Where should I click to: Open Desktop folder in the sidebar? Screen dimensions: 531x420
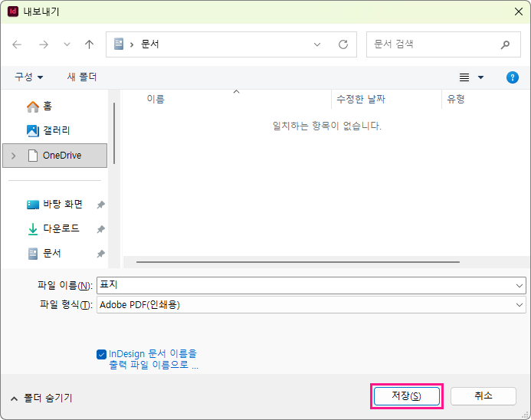[x=62, y=205]
